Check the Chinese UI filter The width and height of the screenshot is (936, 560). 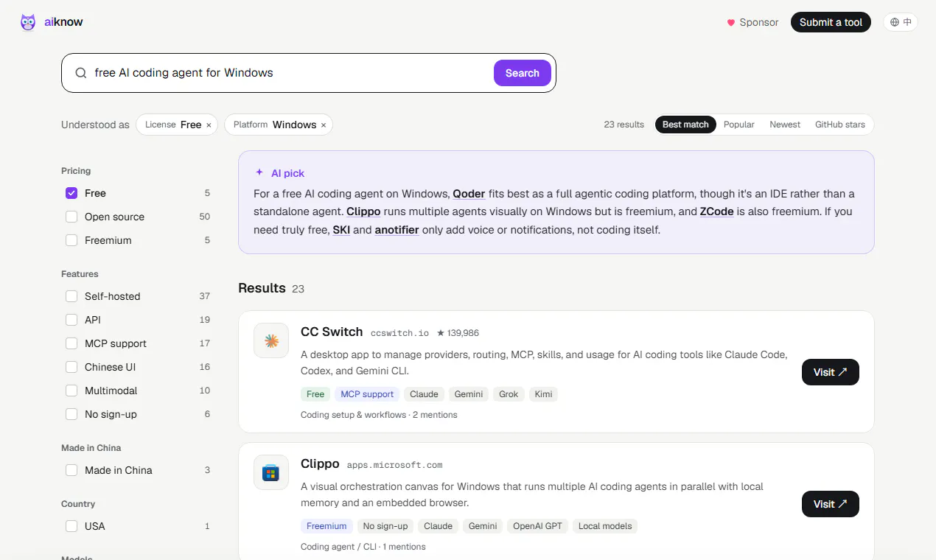click(71, 367)
